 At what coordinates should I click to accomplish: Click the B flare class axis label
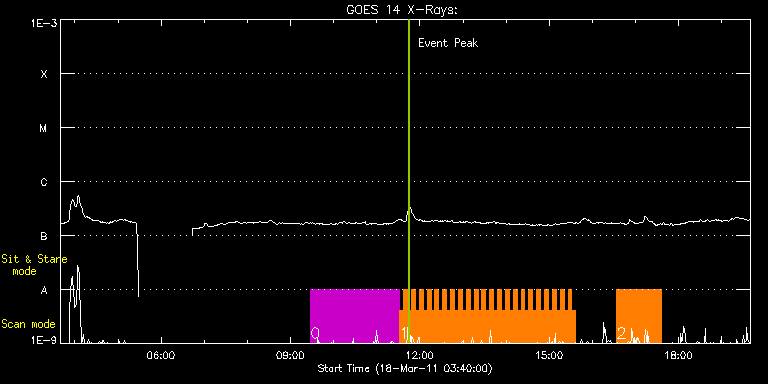(44, 236)
